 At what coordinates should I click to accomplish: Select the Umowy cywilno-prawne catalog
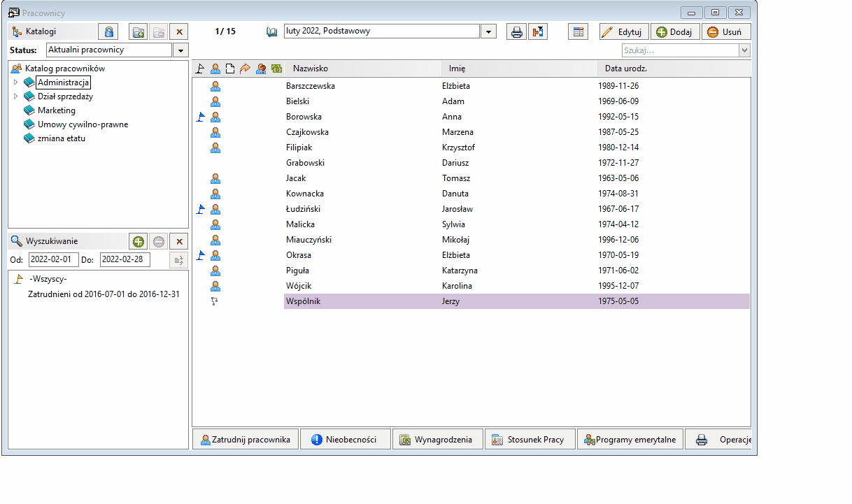83,124
